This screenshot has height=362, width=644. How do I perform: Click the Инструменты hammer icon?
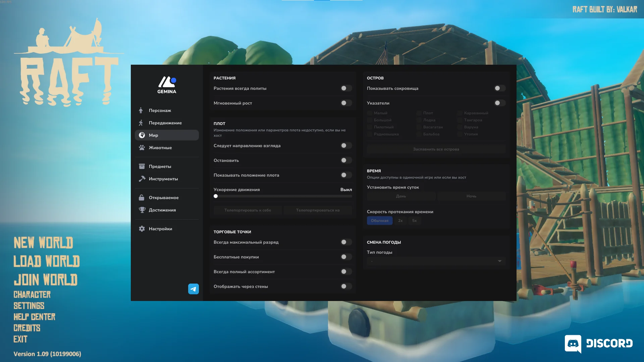(x=142, y=179)
